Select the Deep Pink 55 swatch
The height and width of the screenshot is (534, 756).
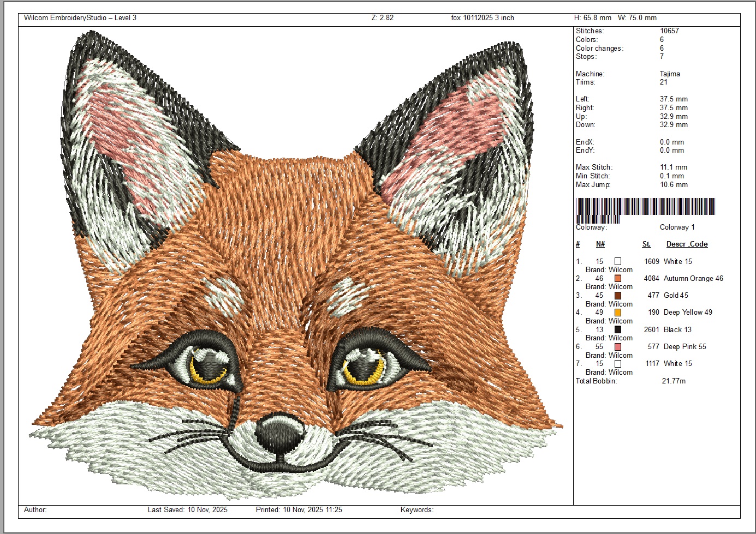point(617,347)
